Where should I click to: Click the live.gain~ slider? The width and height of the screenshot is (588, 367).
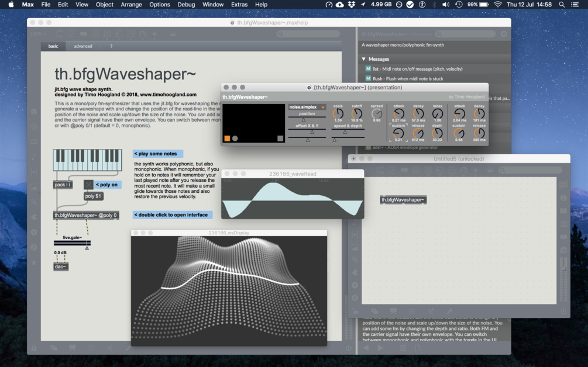(x=72, y=244)
